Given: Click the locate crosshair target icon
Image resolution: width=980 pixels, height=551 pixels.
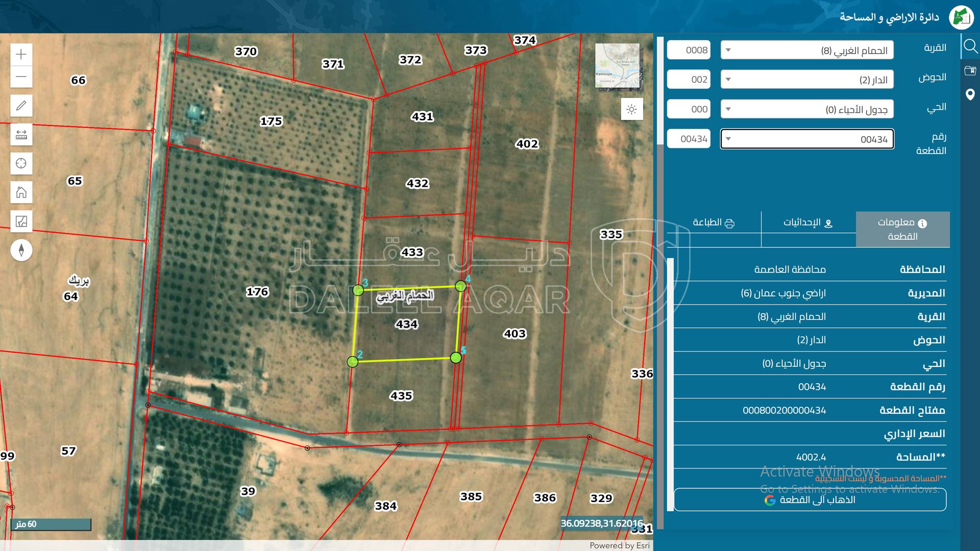Looking at the screenshot, I should 21,163.
